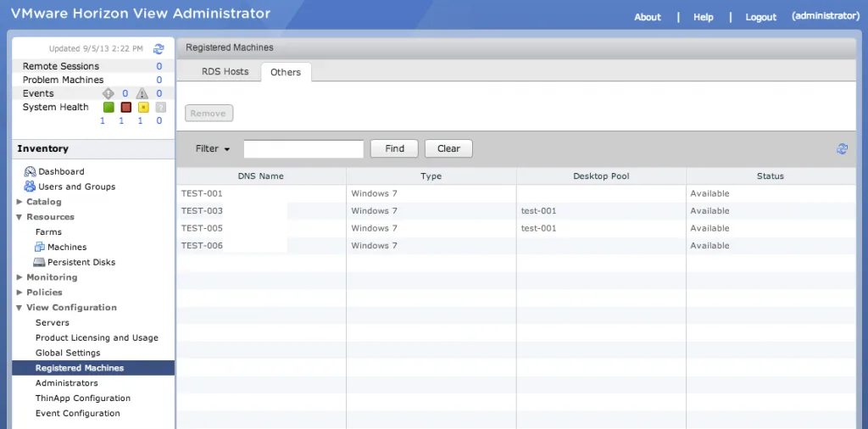Screen dimensions: 868x429
Task: Click yellow system health status square
Action: (143, 108)
